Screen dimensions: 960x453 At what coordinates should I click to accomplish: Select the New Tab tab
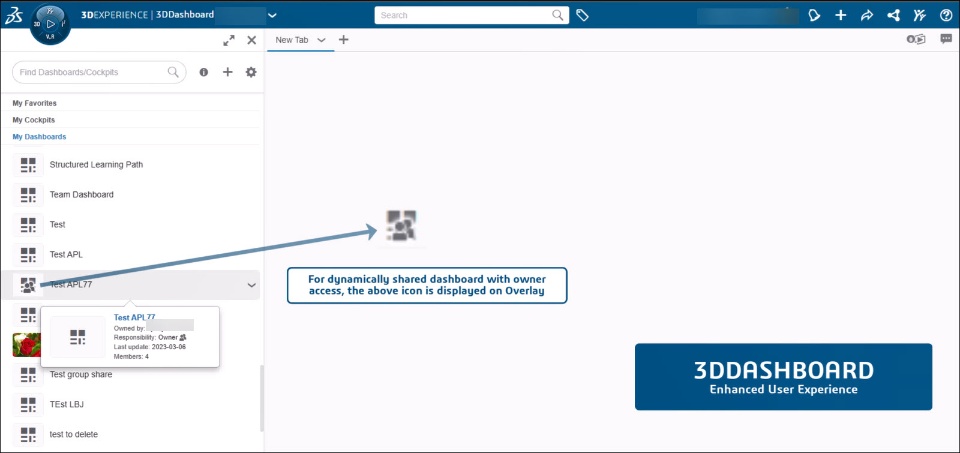(292, 40)
